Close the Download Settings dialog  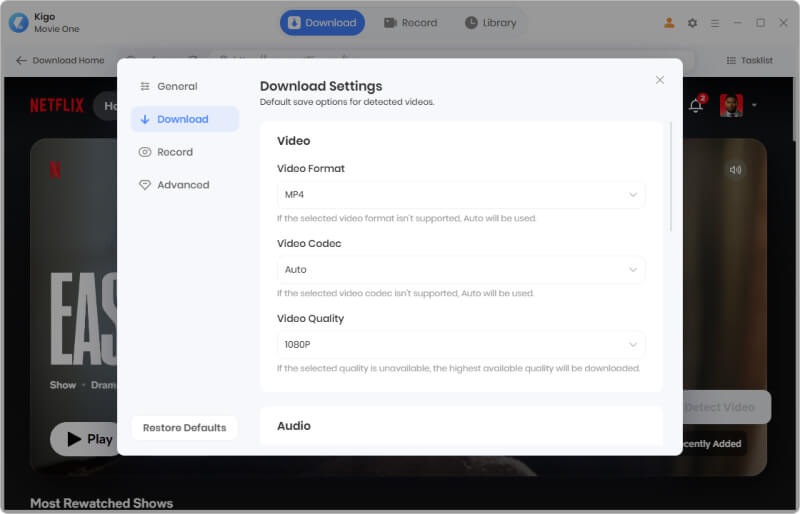point(660,80)
